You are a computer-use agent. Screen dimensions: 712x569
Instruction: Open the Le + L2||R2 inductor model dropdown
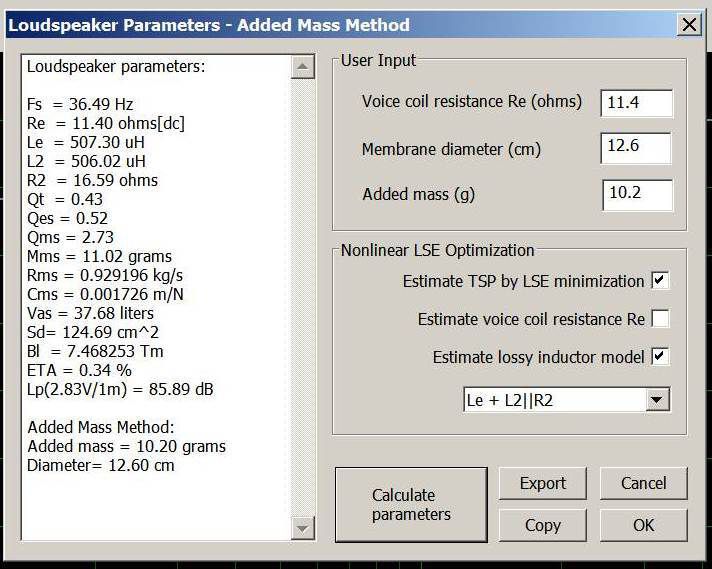[657, 400]
